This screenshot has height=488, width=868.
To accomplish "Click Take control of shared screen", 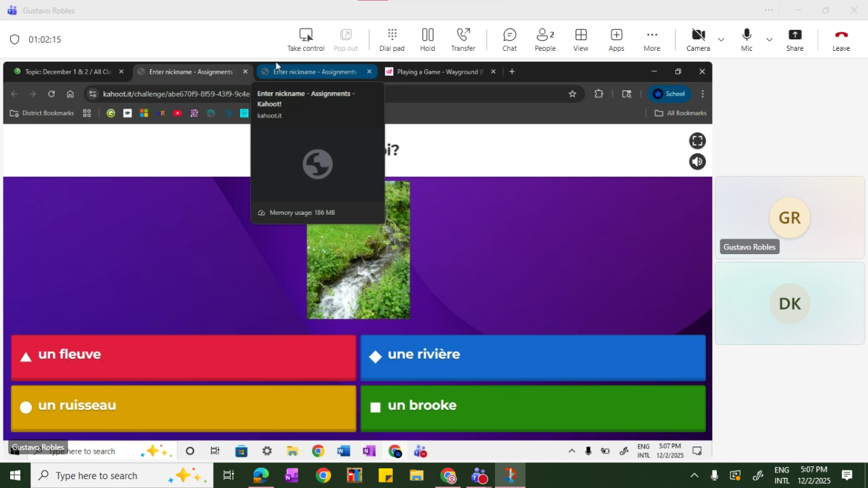I will tap(306, 39).
